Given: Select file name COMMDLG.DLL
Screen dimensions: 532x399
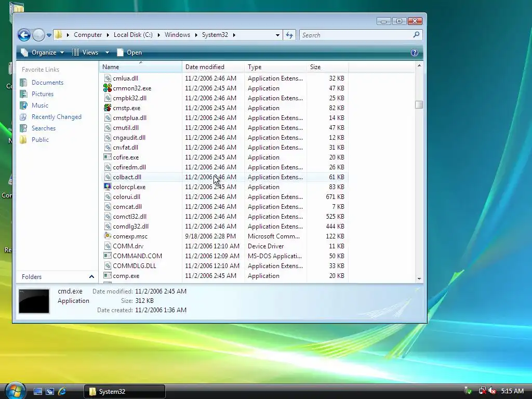Looking at the screenshot, I should pos(135,265).
